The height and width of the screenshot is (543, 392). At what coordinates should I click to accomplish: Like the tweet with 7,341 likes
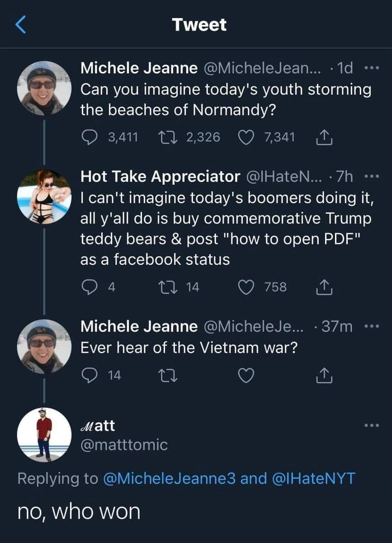point(245,137)
